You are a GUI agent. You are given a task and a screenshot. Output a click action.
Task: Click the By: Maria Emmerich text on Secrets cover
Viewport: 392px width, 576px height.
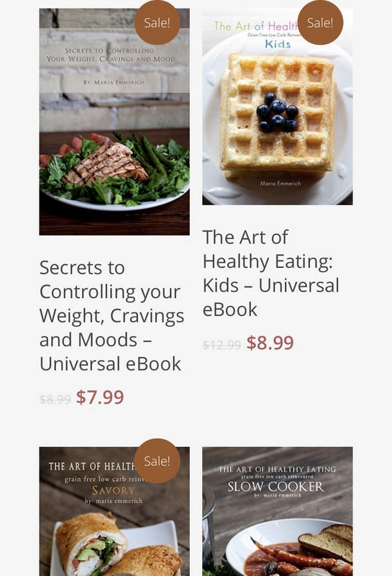click(114, 82)
